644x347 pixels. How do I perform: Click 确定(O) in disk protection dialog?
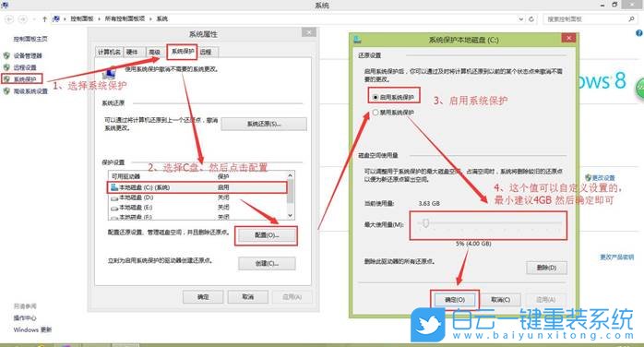(455, 300)
